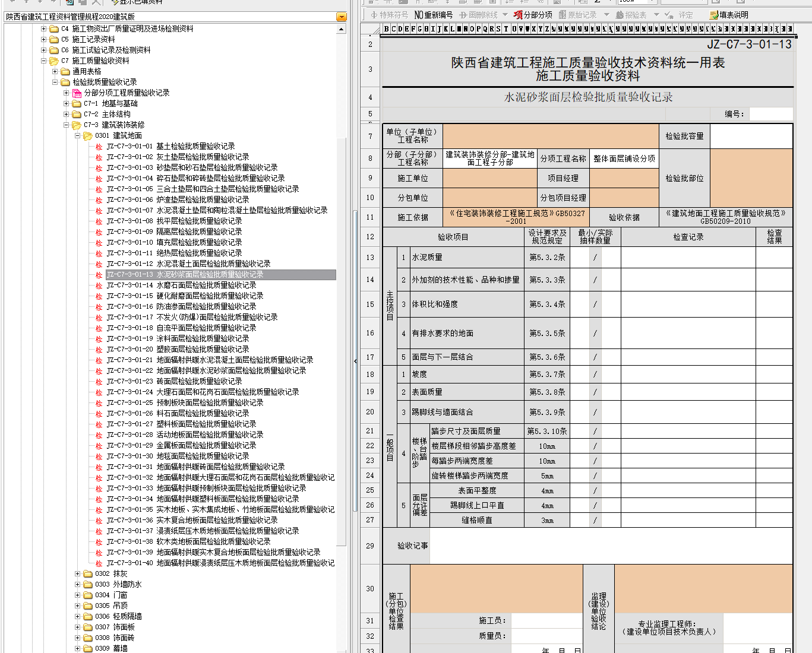Select JZ-C7-3-01-27 塑料板面层 record
Screen dimensions: 812x653
tap(181, 424)
